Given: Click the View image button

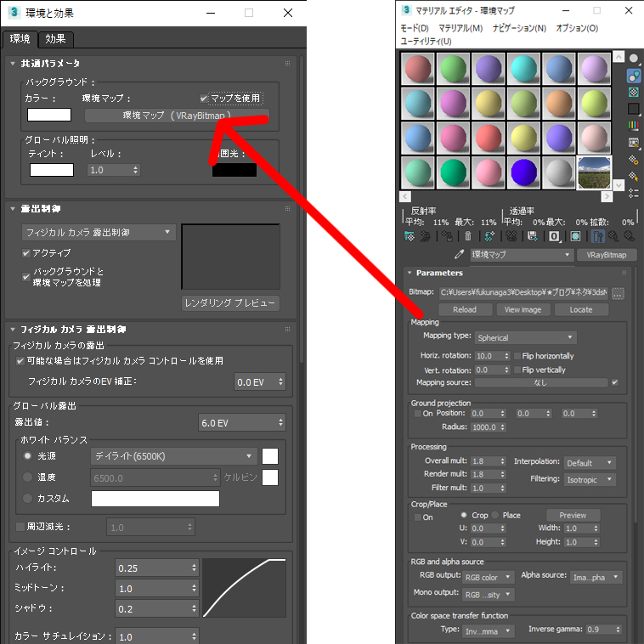Looking at the screenshot, I should point(523,309).
